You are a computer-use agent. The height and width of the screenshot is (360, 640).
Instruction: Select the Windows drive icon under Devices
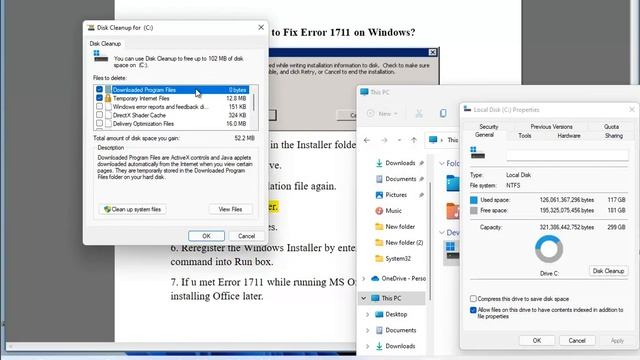[x=452, y=251]
